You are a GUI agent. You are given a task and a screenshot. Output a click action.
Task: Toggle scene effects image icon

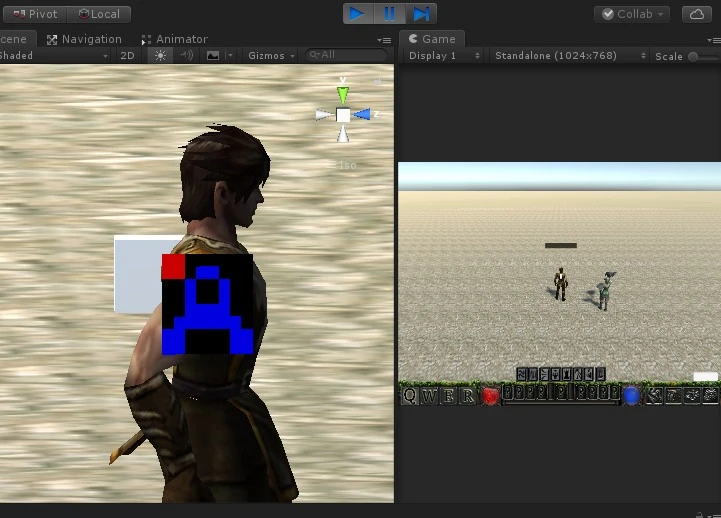(212, 56)
